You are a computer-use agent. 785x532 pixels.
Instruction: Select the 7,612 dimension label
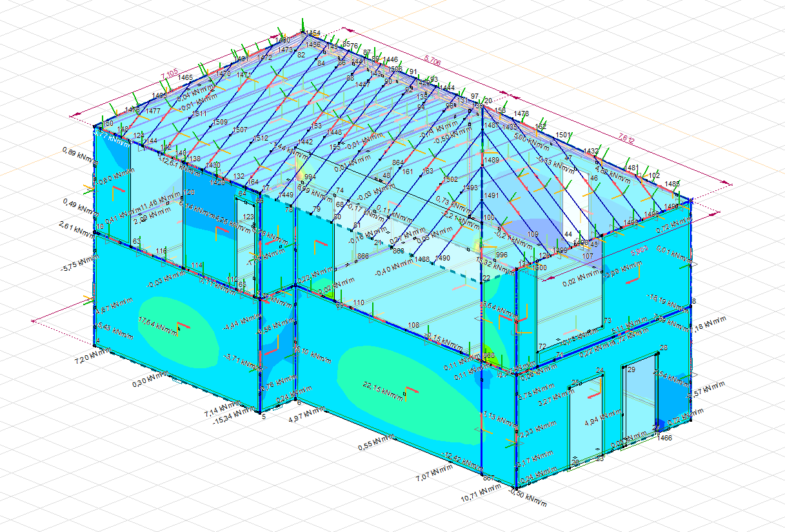(x=626, y=139)
